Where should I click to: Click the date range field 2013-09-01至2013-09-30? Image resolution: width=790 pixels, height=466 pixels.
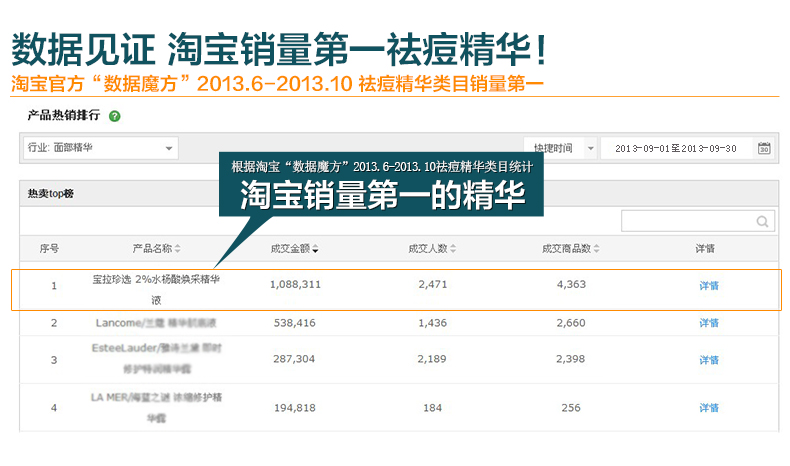pos(676,149)
